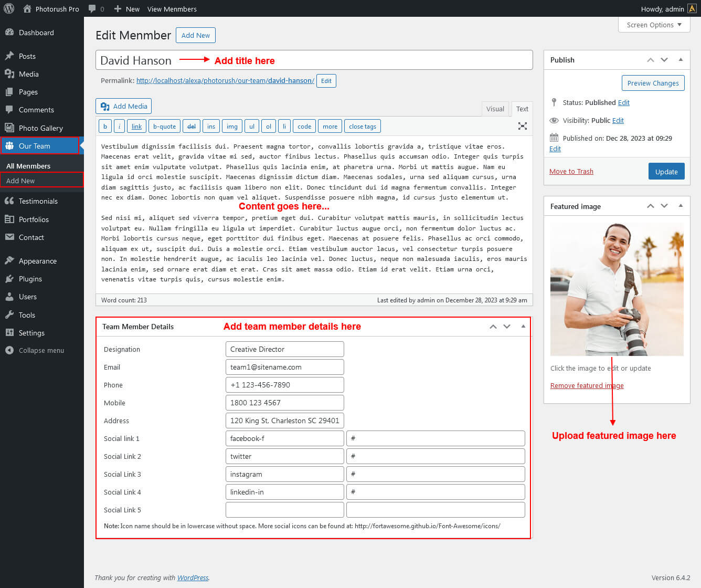Click the Remove featured image link
The image size is (701, 588).
[587, 385]
